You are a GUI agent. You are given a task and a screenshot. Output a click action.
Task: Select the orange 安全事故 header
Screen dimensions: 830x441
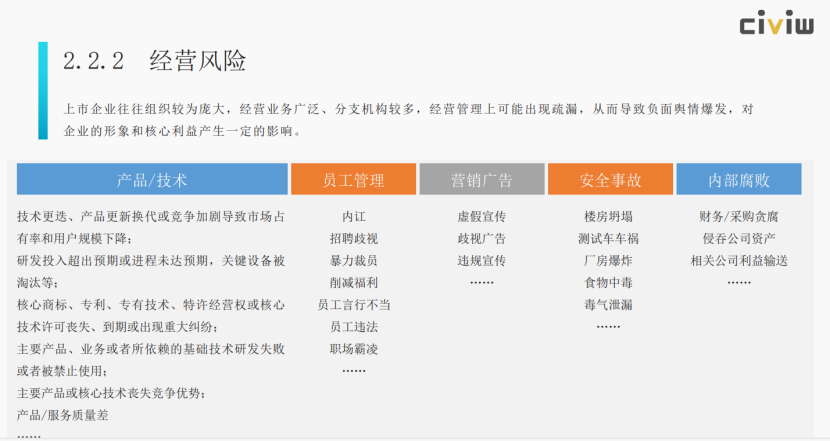610,180
